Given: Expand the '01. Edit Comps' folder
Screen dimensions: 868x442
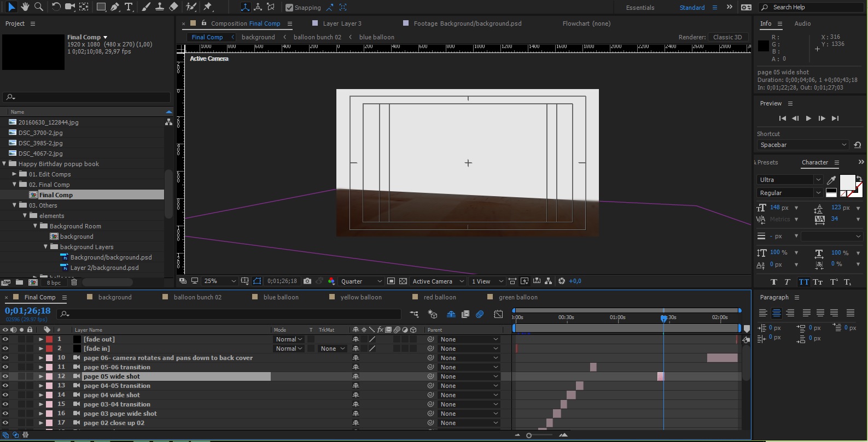Looking at the screenshot, I should click(x=15, y=174).
